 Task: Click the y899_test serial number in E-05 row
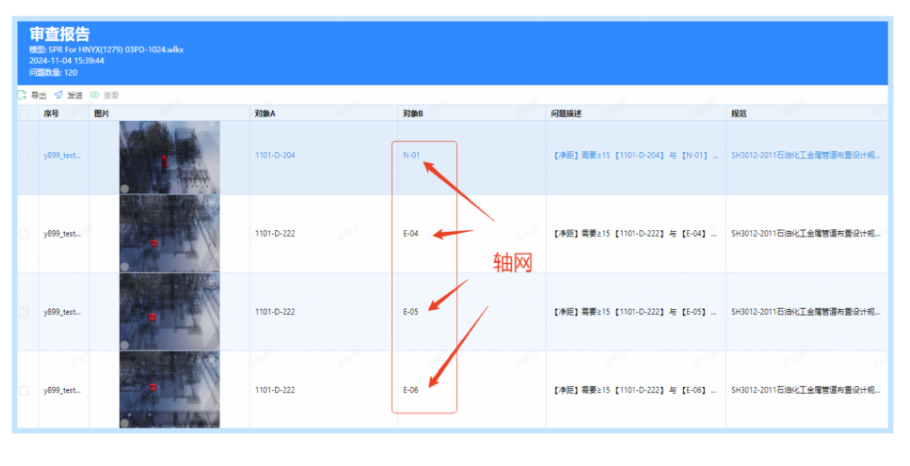(62, 312)
